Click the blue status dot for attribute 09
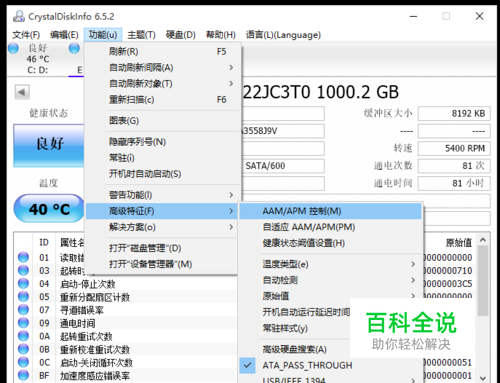 point(23,323)
